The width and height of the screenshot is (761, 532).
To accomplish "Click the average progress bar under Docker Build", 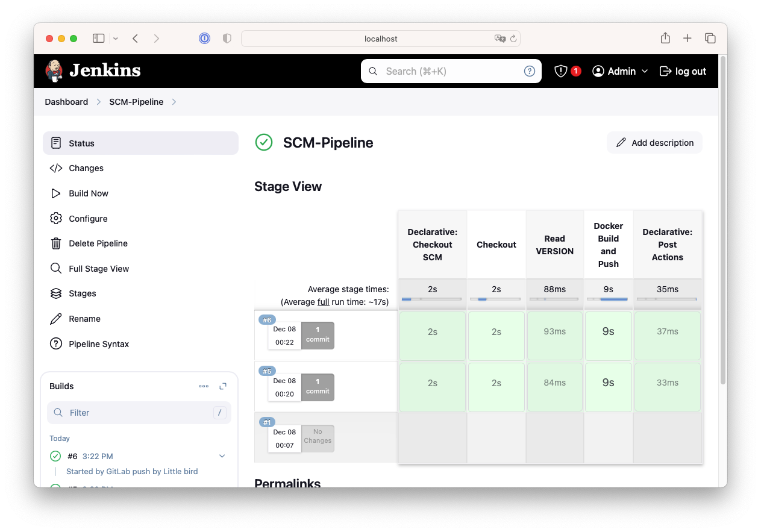I will pyautogui.click(x=609, y=299).
